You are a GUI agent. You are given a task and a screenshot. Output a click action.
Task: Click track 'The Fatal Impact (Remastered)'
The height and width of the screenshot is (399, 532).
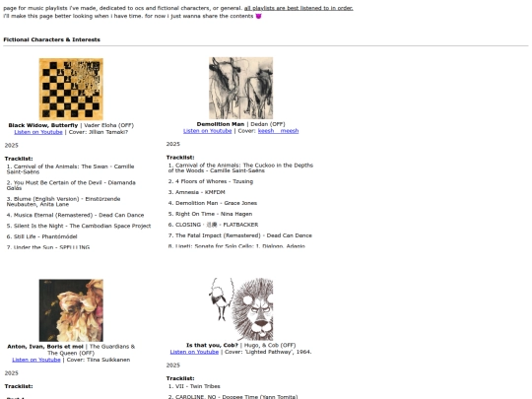(x=240, y=235)
